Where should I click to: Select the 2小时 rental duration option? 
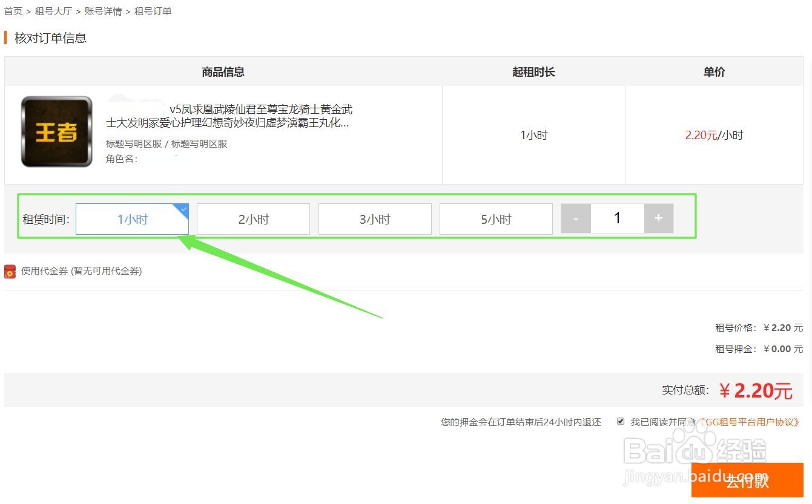click(253, 218)
